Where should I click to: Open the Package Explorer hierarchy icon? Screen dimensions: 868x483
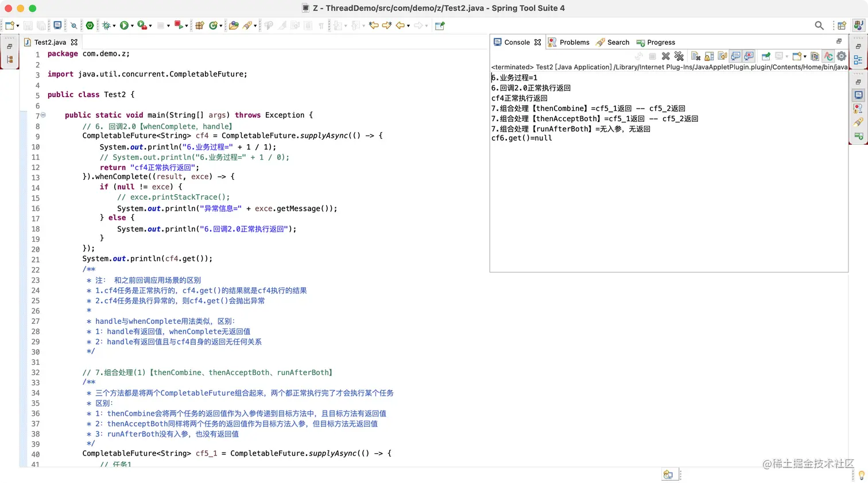9,59
